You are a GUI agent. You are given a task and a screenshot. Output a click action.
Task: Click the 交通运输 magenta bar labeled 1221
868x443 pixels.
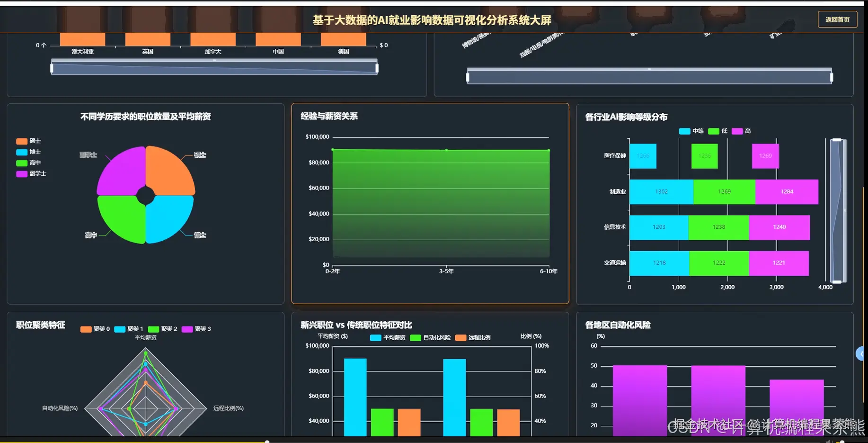tap(779, 263)
